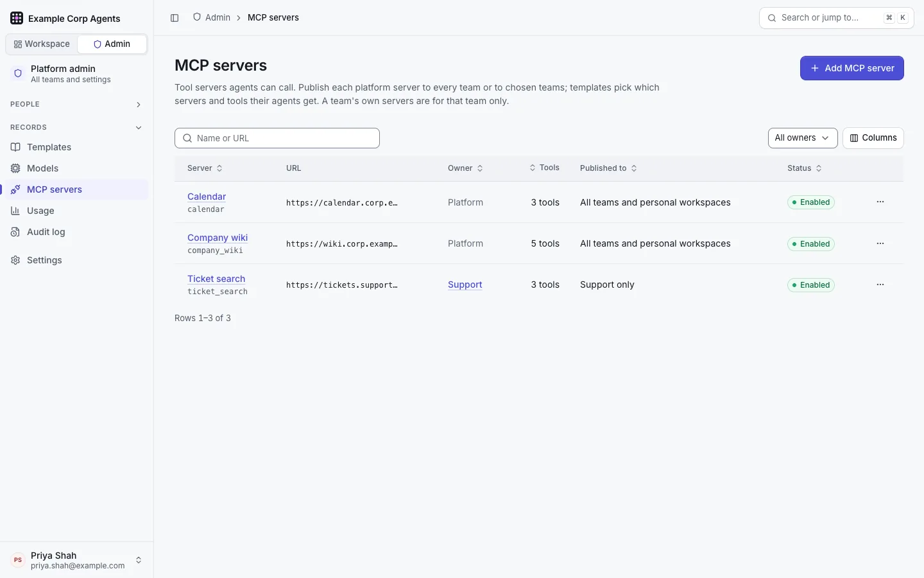924x578 pixels.
Task: Open the Ticket search server link
Action: click(x=216, y=279)
